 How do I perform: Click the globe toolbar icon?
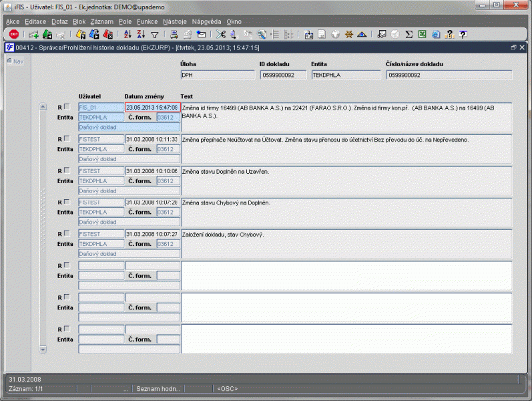click(x=335, y=34)
